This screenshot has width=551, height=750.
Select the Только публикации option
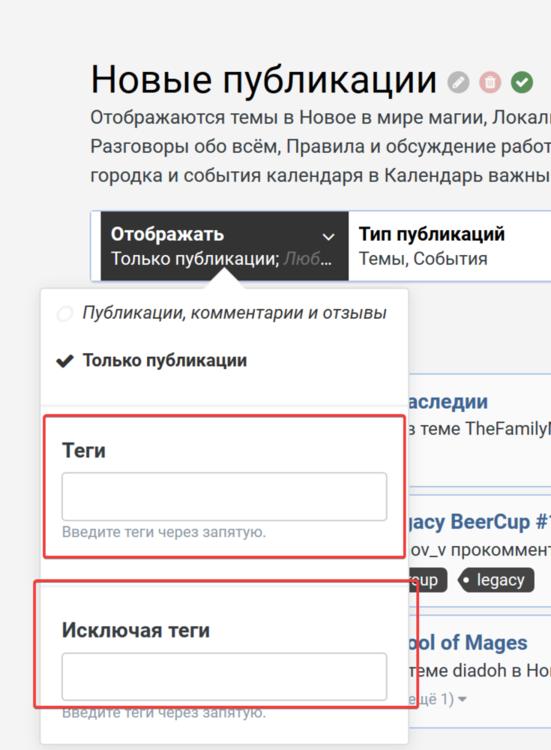[x=152, y=361]
